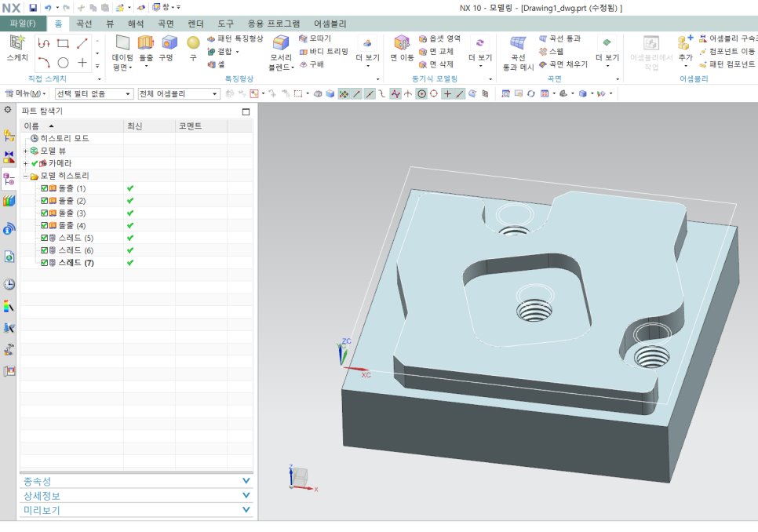
Task: Toggle the 돌출 (3) feature checkbox
Action: (45, 213)
